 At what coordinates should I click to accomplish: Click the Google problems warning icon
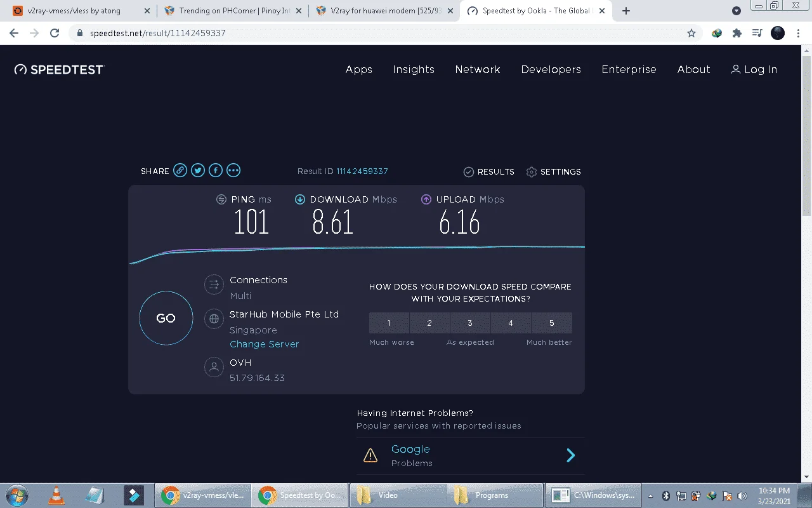[x=370, y=455]
